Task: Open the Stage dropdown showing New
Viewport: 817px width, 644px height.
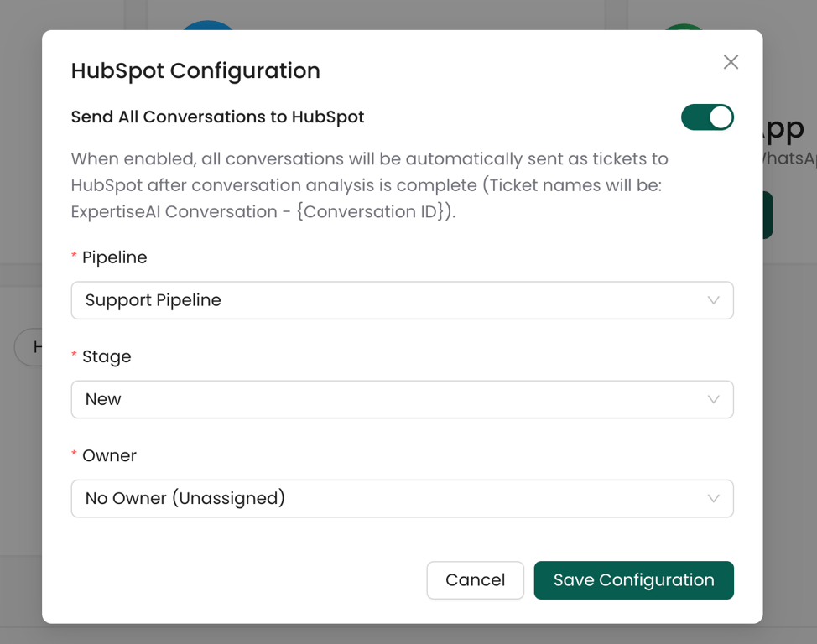Action: (x=386, y=399)
